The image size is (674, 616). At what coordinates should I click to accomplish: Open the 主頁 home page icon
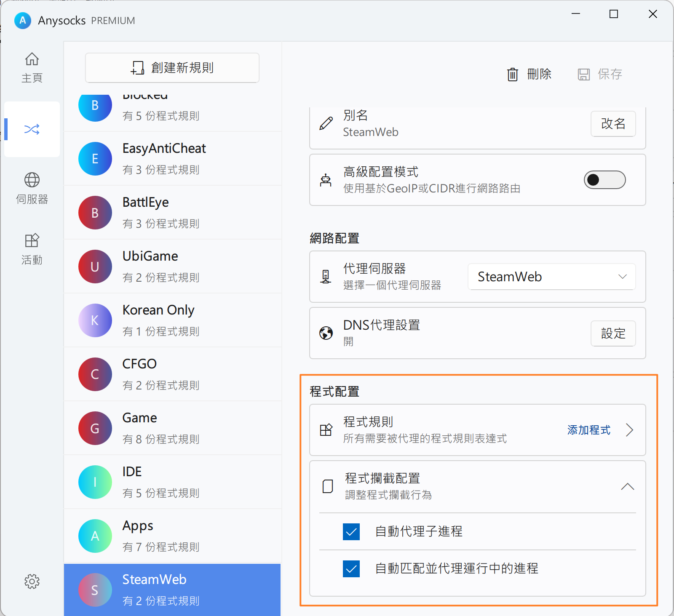click(x=32, y=60)
